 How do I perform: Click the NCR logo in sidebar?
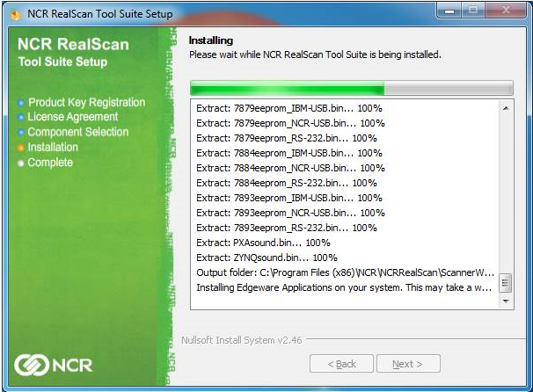tap(53, 365)
